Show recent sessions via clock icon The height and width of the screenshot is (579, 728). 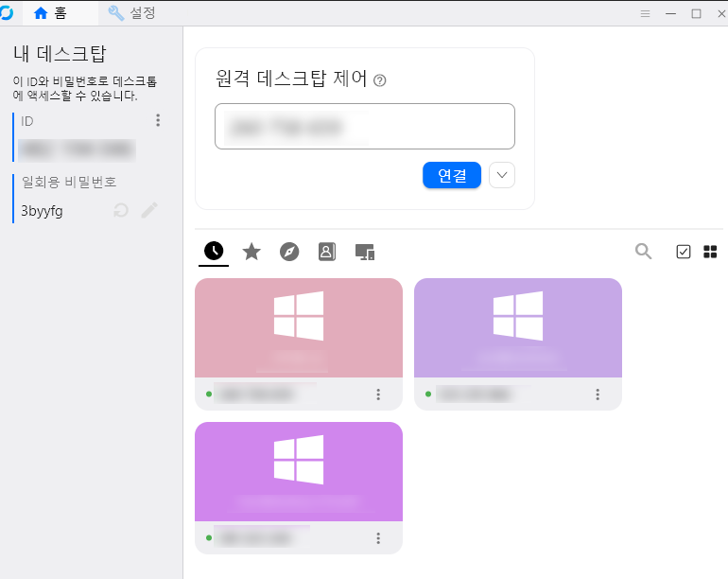(214, 251)
